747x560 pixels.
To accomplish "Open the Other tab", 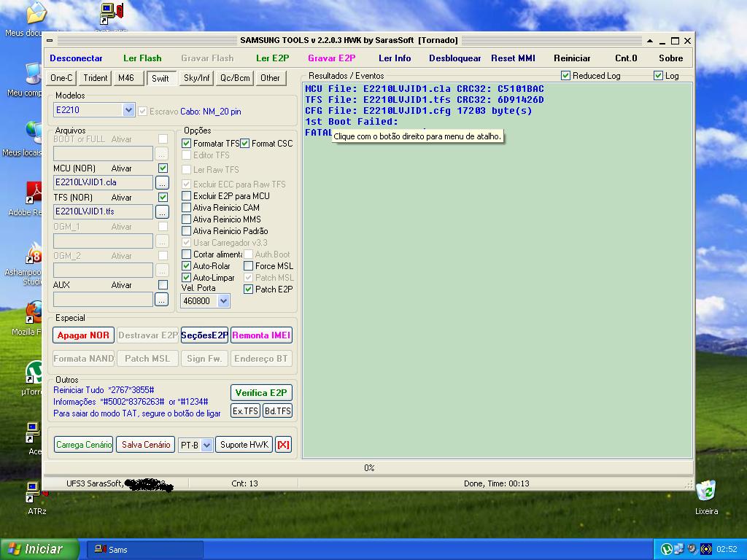I will point(270,78).
